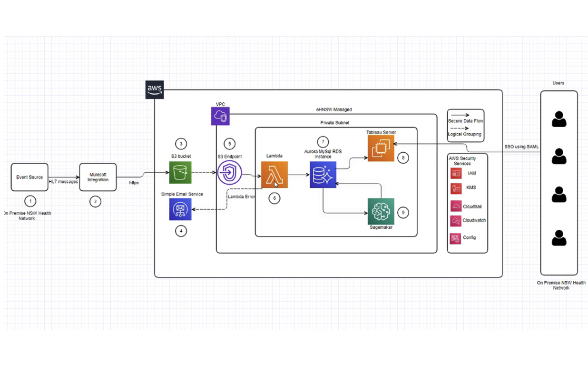Click the Secure Data Flow legend box
Screen dimensions: 588x383
click(x=465, y=126)
